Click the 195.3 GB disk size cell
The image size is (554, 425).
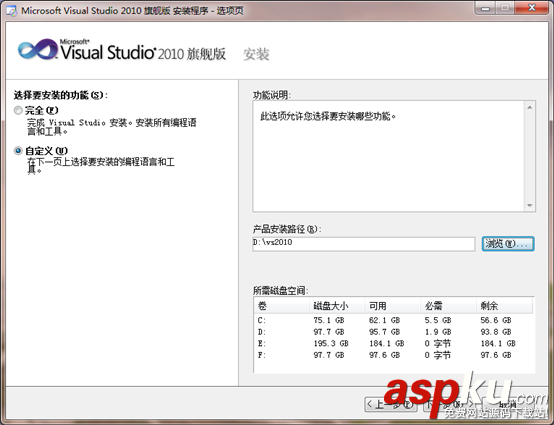[x=331, y=343]
